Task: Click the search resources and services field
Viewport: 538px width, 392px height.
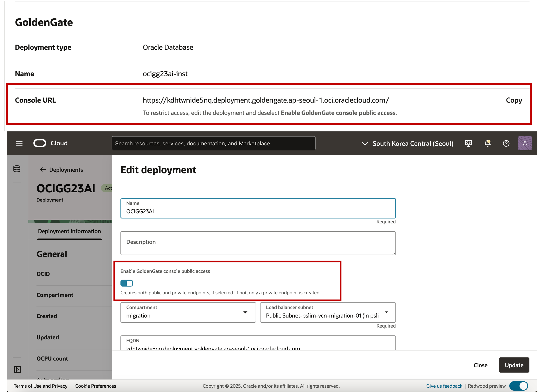Action: [214, 143]
